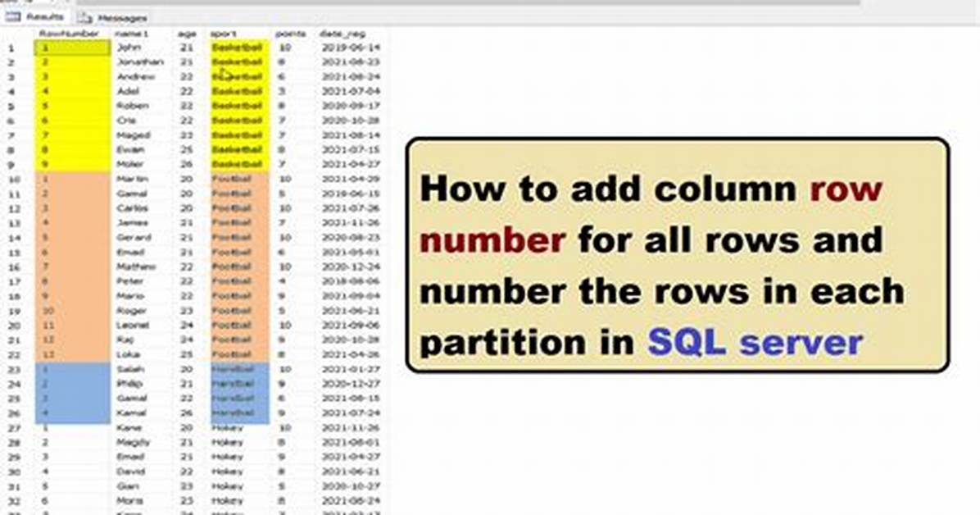Click the name cell Roben
Screen dimensions: 980x515
click(x=133, y=106)
